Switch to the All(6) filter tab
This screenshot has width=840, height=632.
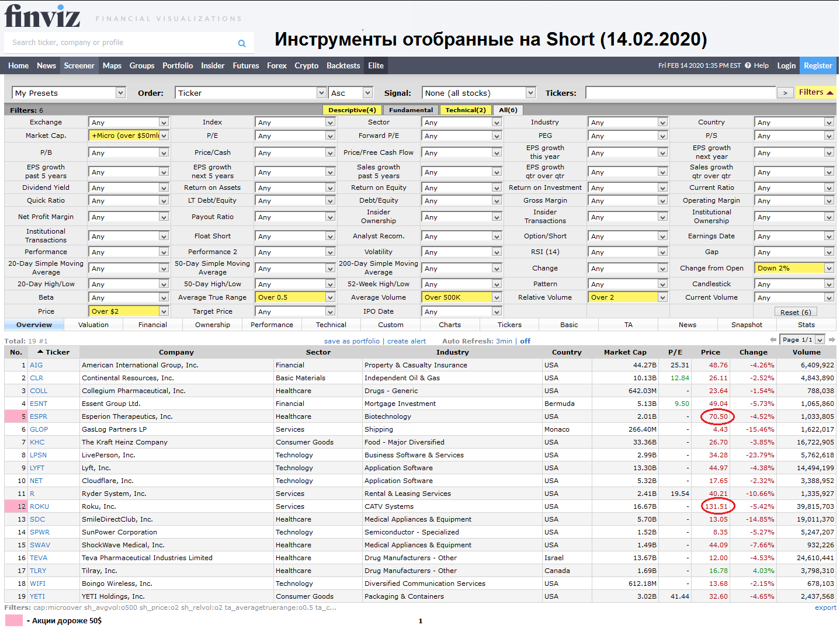point(508,110)
